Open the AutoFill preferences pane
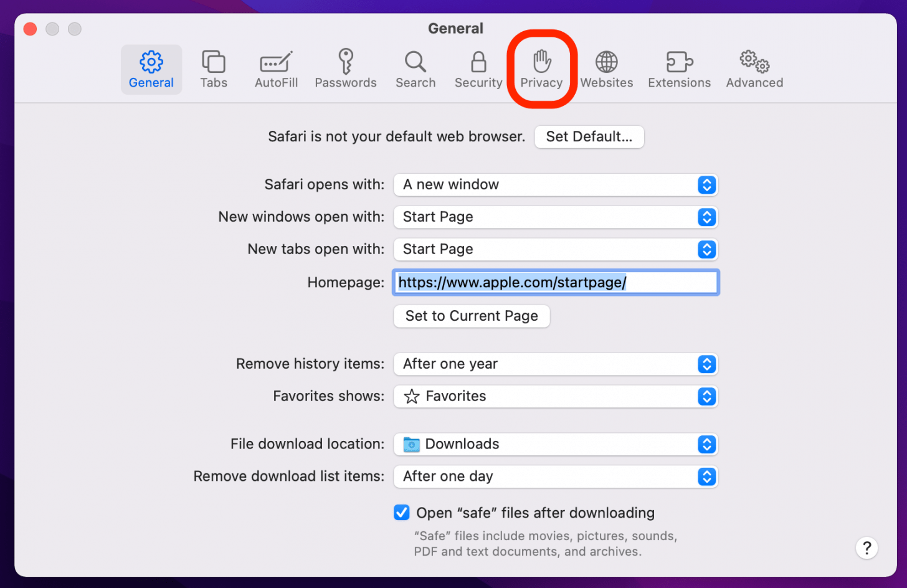The height and width of the screenshot is (588, 907). 276,69
